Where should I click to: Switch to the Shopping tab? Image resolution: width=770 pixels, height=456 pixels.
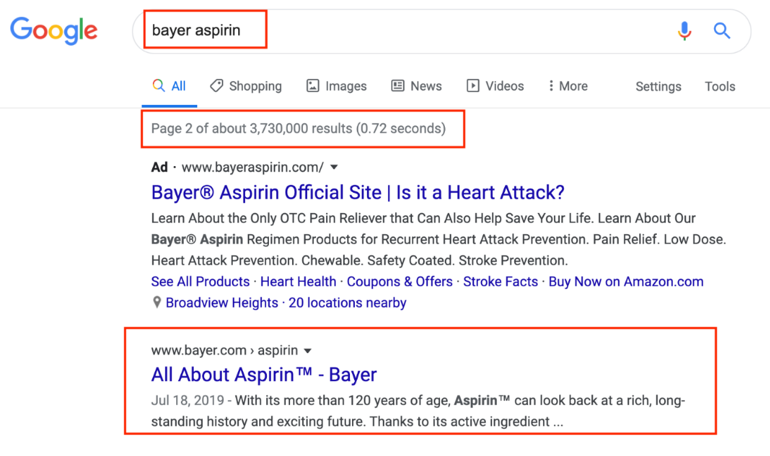coord(246,86)
